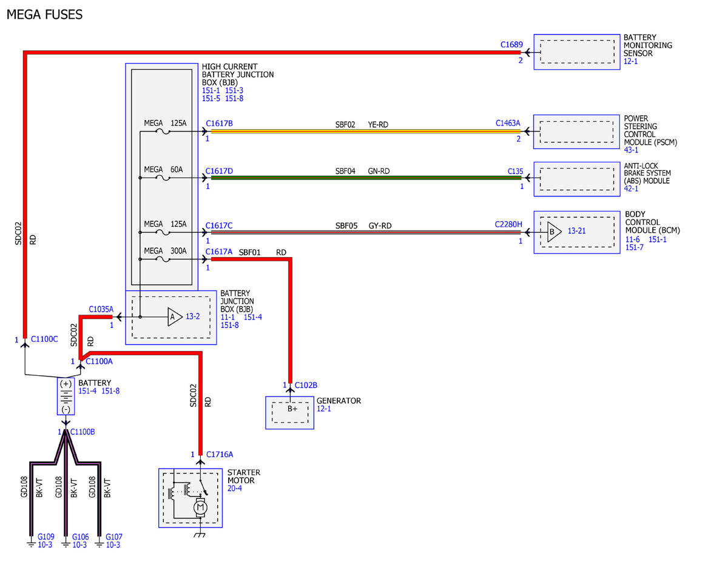Open the 13-2 reference in the BJB
Screen dimensions: 728x562
click(x=193, y=316)
